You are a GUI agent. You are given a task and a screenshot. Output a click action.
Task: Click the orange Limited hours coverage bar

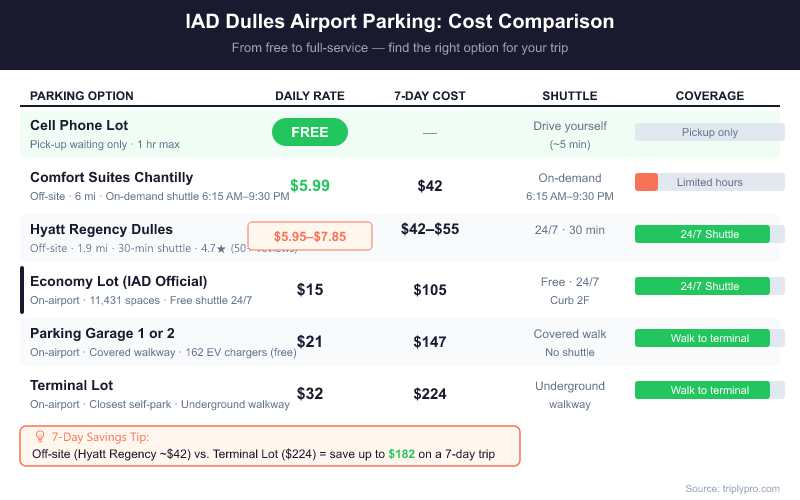tap(646, 182)
